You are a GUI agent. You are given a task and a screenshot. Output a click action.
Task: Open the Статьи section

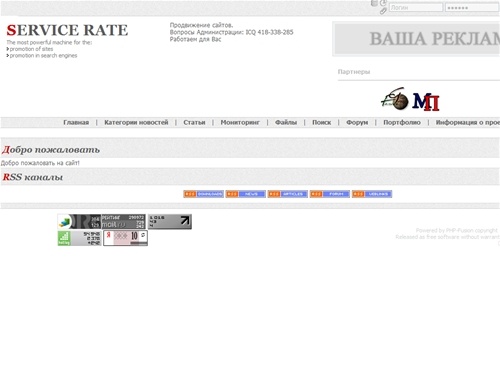[194, 122]
